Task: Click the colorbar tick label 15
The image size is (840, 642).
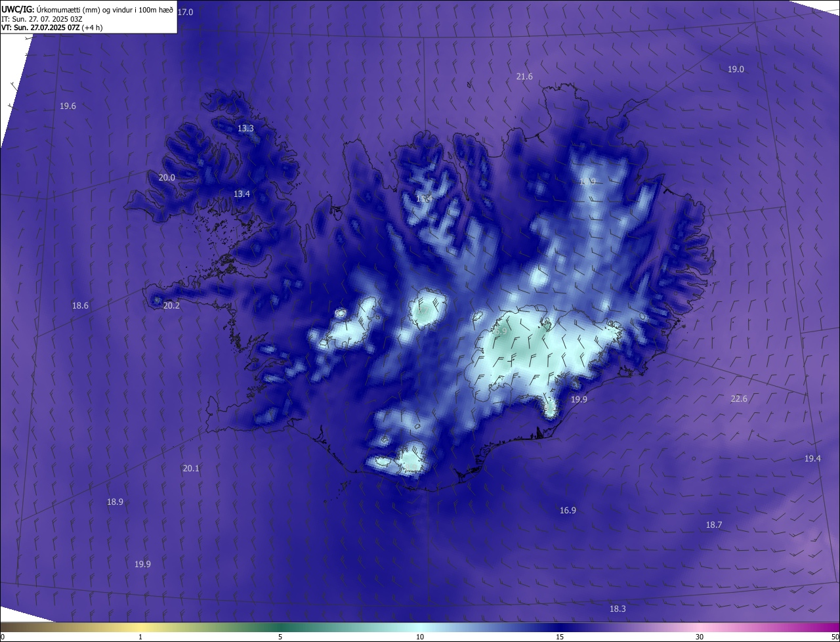Action: (560, 637)
